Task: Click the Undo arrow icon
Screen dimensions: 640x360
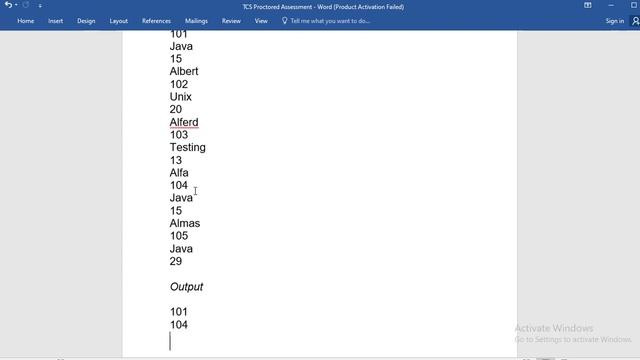Action: 8,5
